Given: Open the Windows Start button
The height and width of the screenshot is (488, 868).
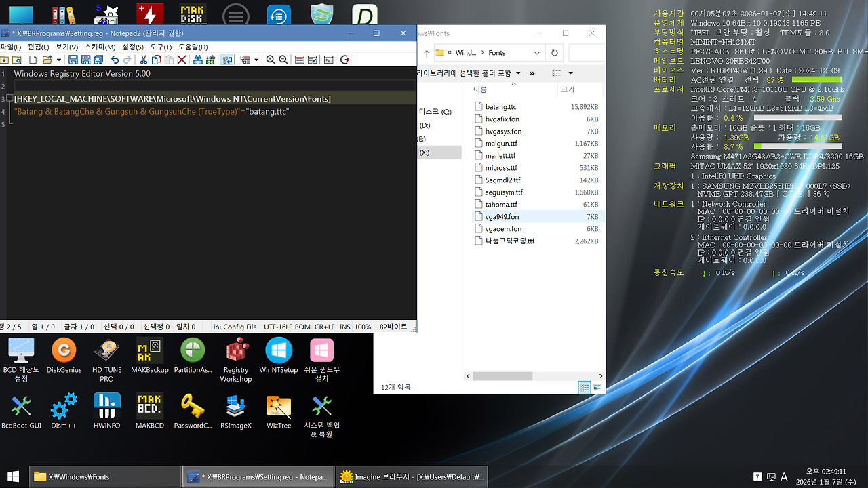Looking at the screenshot, I should (13, 476).
